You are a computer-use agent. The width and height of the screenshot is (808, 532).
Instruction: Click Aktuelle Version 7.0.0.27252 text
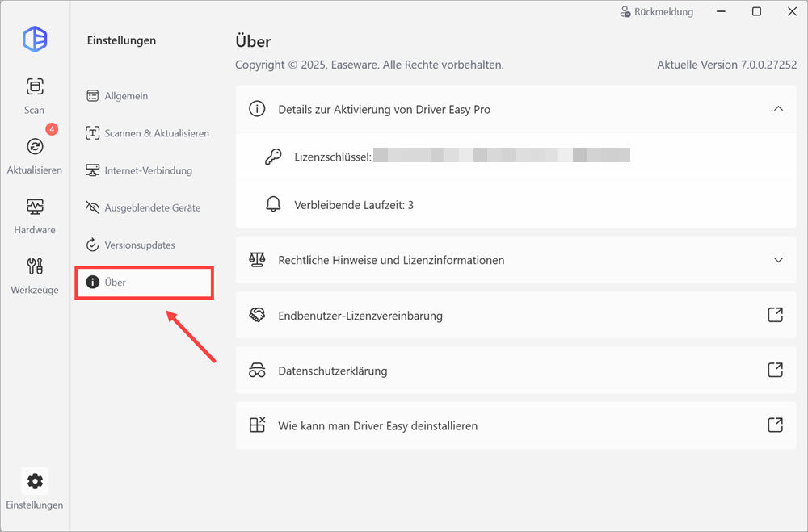[726, 65]
